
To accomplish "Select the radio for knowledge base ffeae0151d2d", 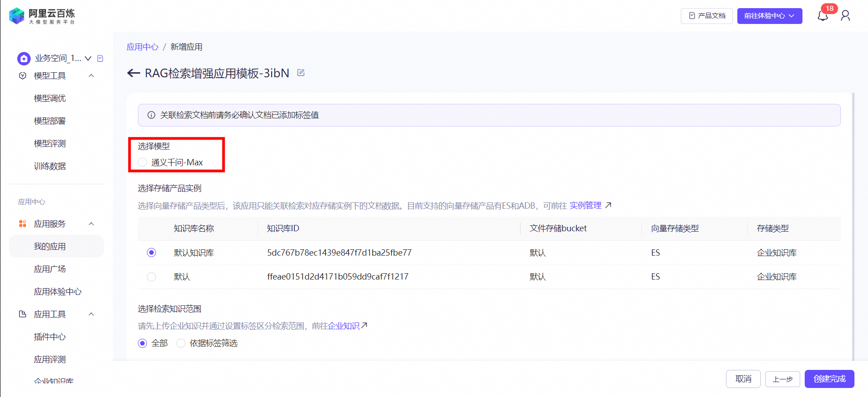I will click(151, 276).
